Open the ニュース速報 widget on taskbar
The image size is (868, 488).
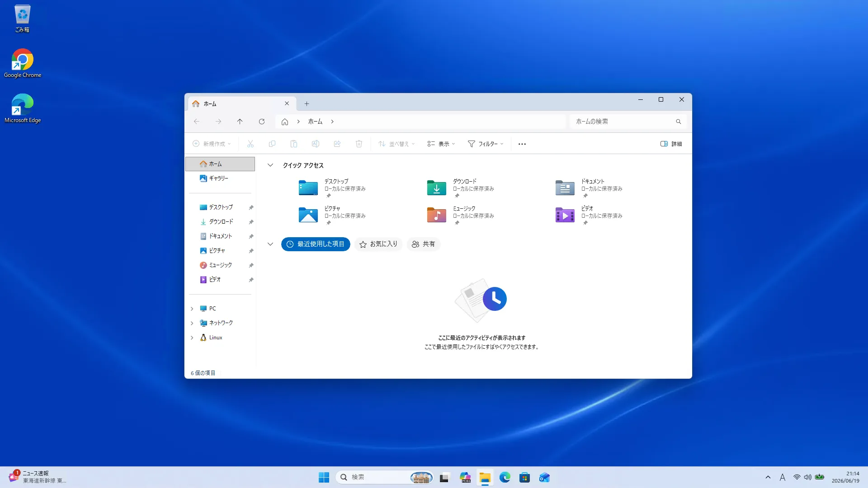pos(38,477)
